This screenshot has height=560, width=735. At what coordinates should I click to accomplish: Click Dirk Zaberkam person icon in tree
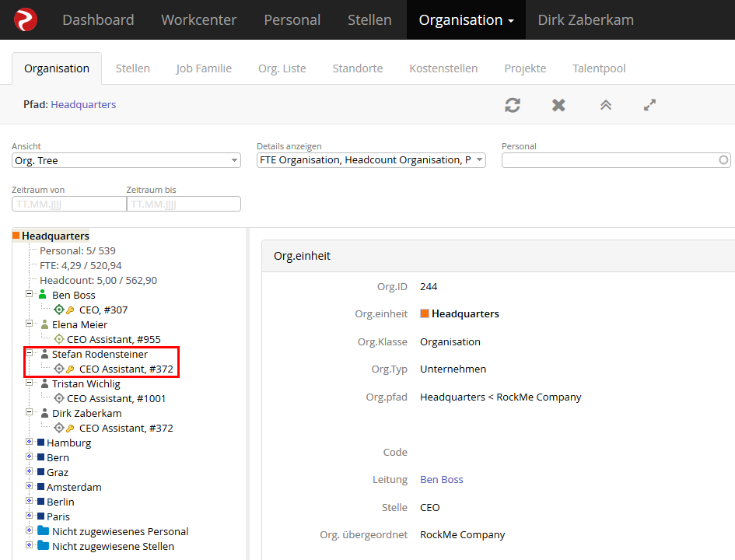[44, 413]
